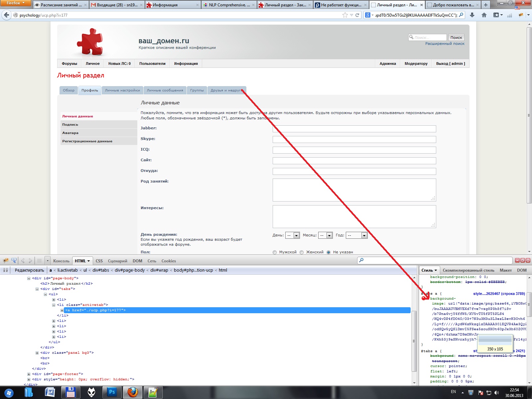Choose the Не указан radio option
The image size is (532, 399).
tap(329, 252)
